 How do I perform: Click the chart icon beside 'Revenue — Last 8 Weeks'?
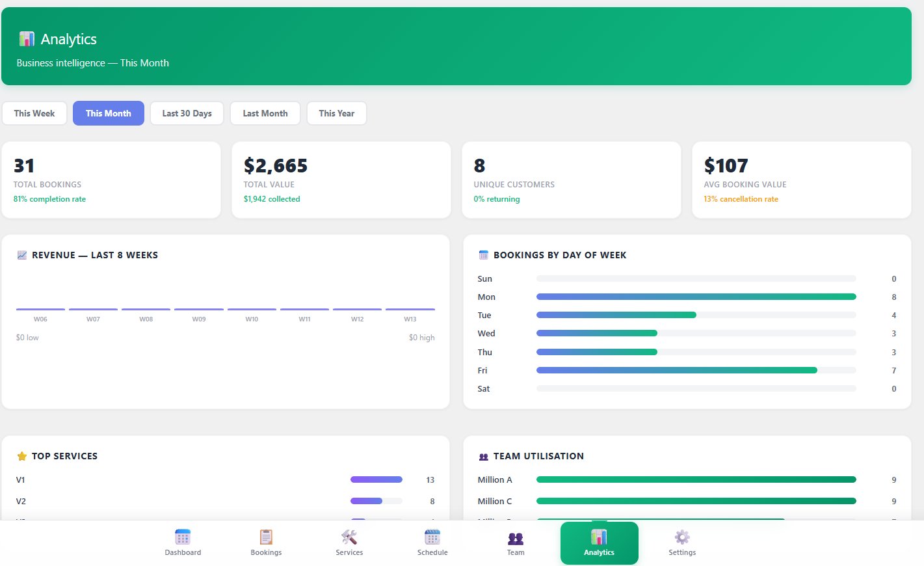pyautogui.click(x=23, y=255)
